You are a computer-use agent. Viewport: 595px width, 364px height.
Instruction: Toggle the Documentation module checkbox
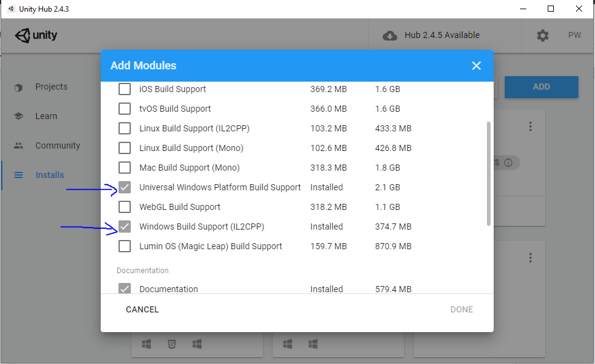click(125, 288)
